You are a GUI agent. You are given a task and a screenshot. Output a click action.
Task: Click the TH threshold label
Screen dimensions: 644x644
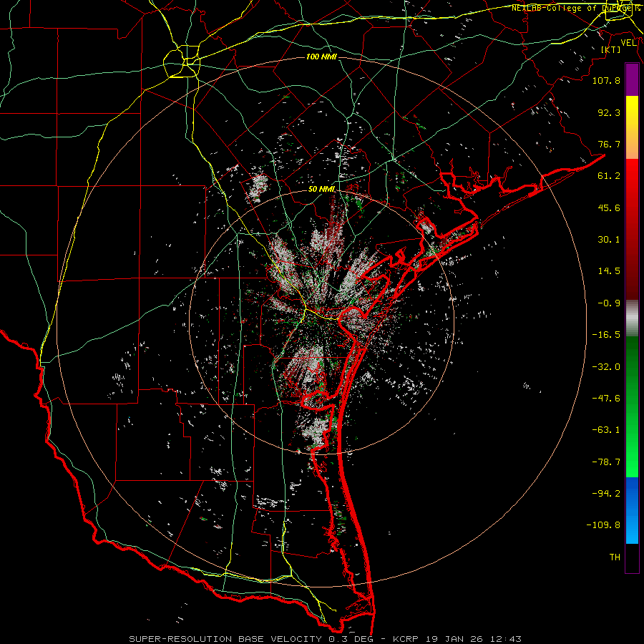(x=615, y=557)
